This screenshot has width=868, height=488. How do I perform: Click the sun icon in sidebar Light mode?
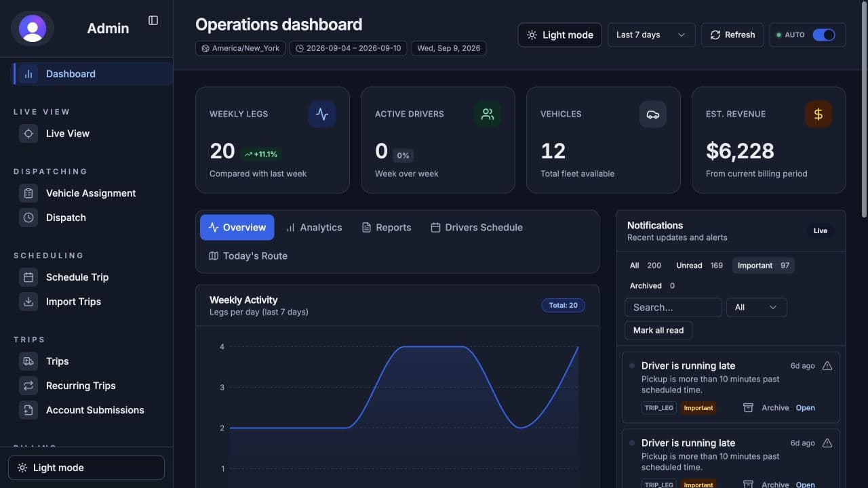click(x=22, y=468)
